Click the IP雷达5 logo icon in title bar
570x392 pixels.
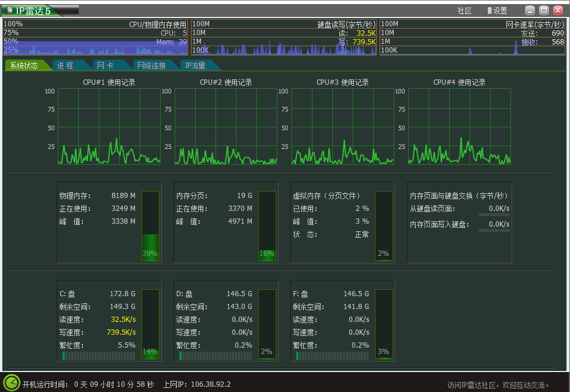8,10
